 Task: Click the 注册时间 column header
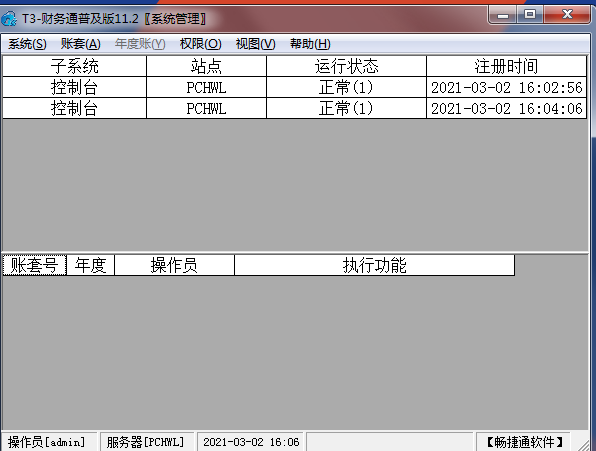(x=506, y=66)
